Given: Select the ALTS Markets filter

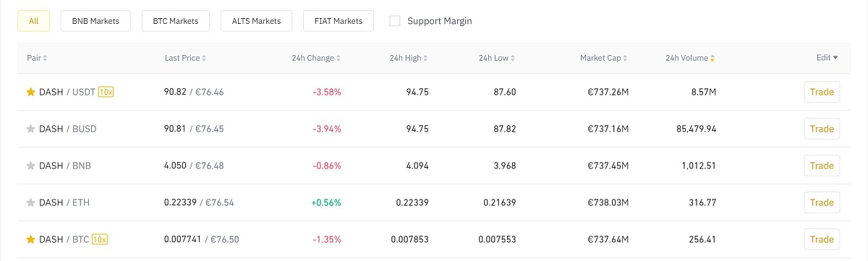Looking at the screenshot, I should 256,21.
